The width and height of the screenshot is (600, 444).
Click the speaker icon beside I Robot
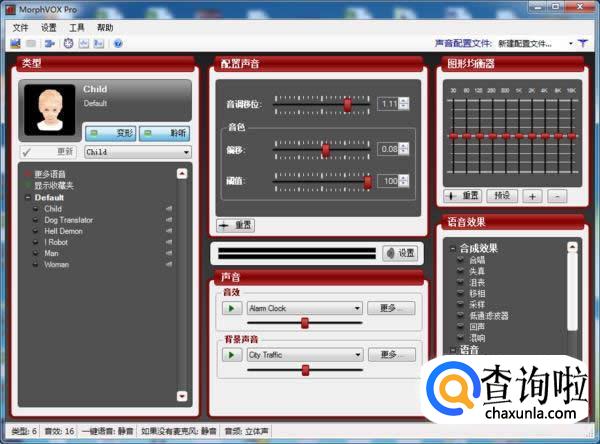(169, 242)
